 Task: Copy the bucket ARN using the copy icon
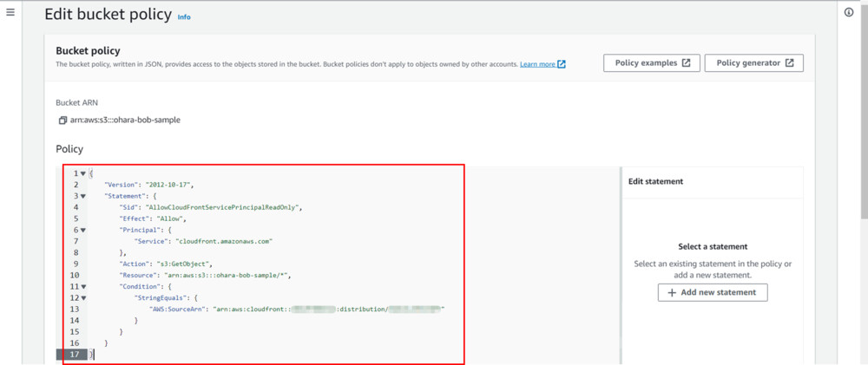[x=62, y=121]
